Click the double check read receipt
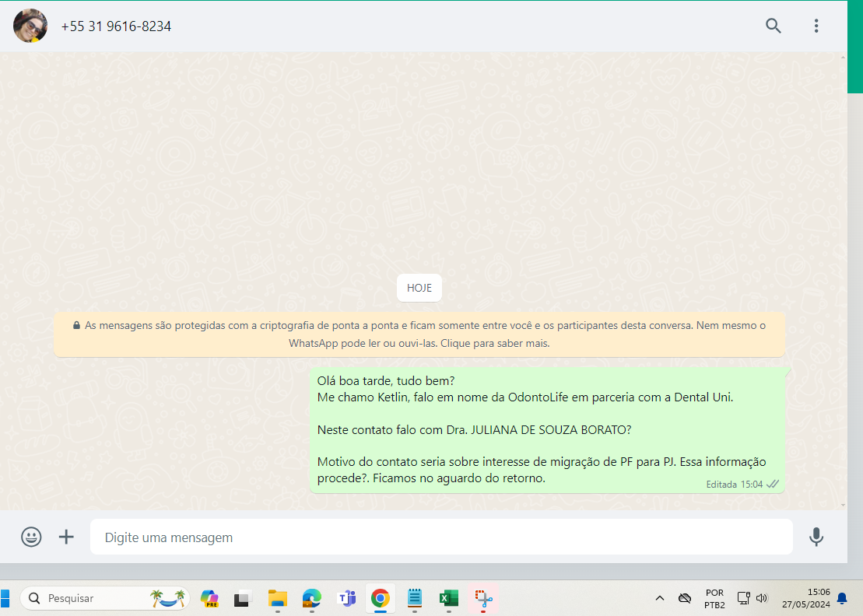The image size is (863, 616). [773, 484]
